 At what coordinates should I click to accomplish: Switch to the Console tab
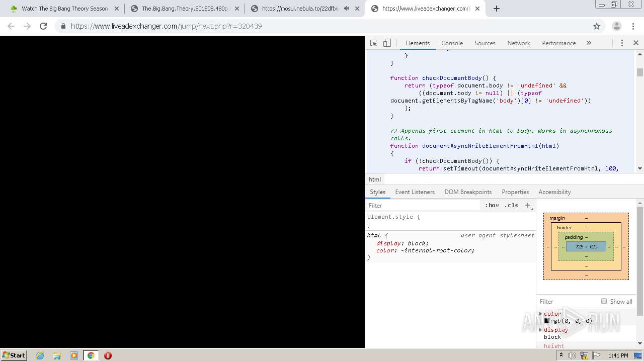coord(452,43)
